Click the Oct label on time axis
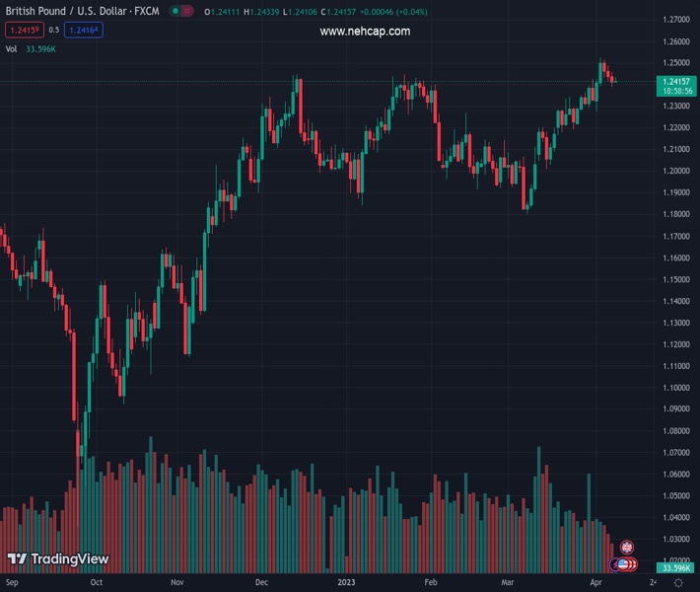The width and height of the screenshot is (700, 592). (96, 583)
